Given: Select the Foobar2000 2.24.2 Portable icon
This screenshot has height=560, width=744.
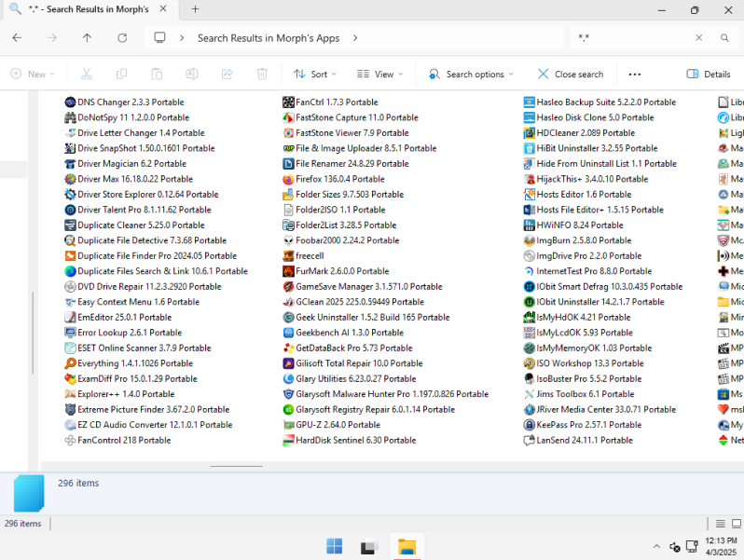Looking at the screenshot, I should 288,240.
